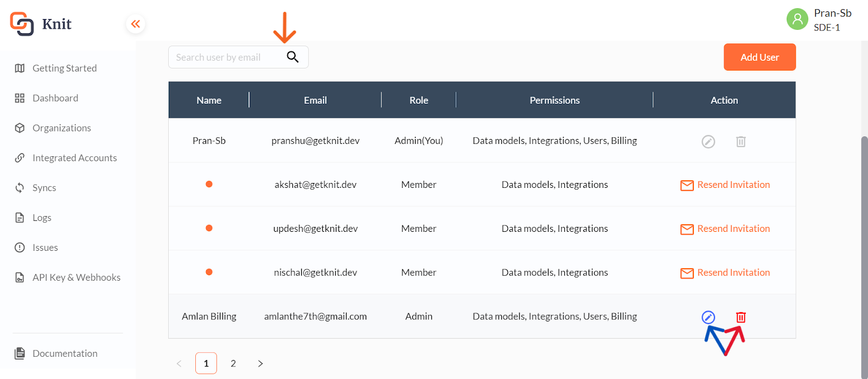The height and width of the screenshot is (379, 868).
Task: Click the search magnifier icon
Action: point(292,57)
